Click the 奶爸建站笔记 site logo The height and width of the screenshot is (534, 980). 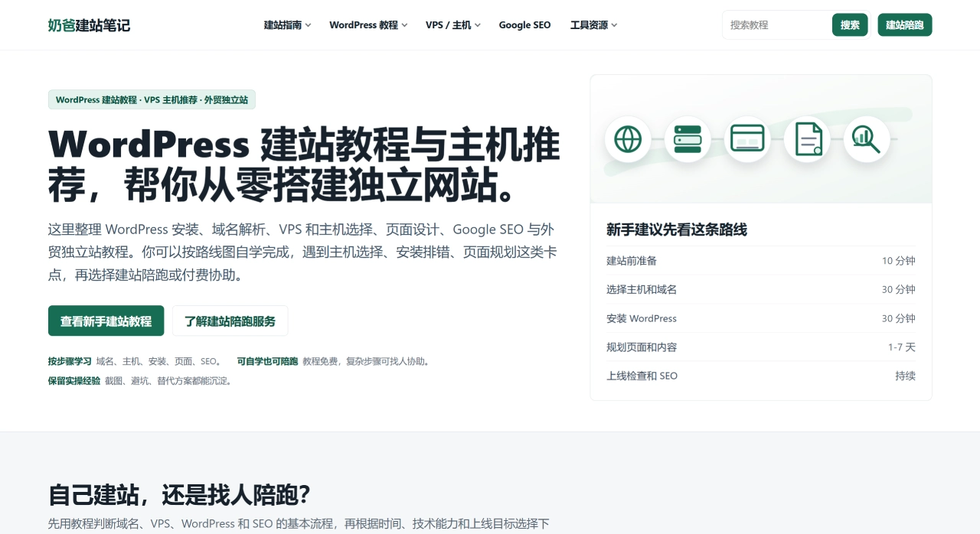click(x=89, y=25)
